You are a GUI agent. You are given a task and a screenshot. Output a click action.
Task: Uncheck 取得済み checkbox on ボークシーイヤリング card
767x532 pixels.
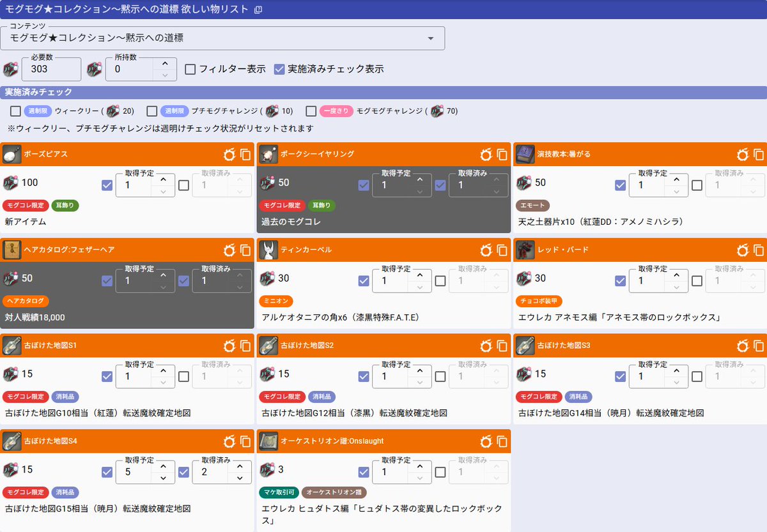click(x=440, y=185)
